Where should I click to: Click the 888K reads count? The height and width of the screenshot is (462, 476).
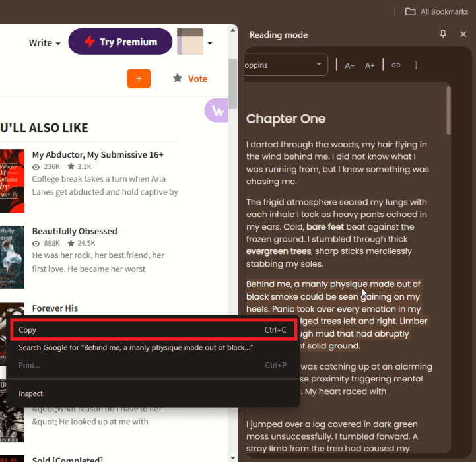click(46, 243)
